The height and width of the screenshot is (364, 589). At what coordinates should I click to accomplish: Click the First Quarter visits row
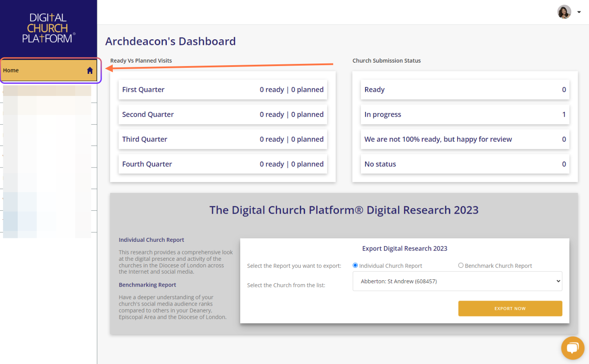tap(223, 89)
